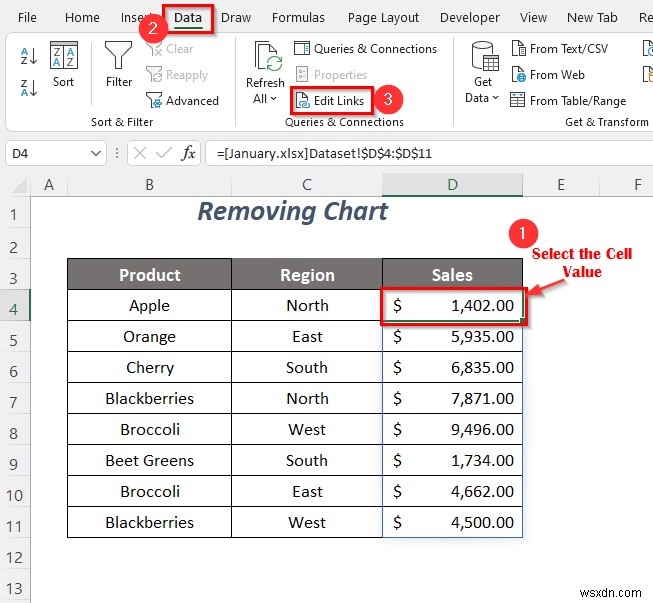
Task: Select cell with $4,500.00
Action: (x=452, y=522)
